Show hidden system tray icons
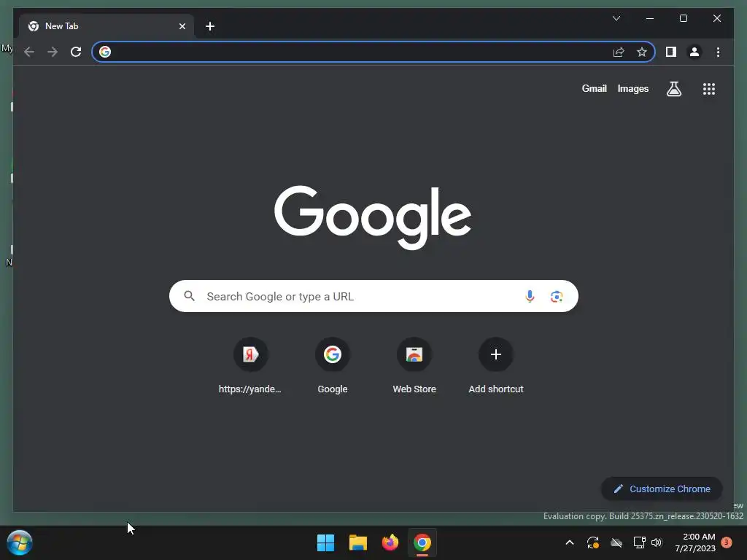 tap(569, 542)
